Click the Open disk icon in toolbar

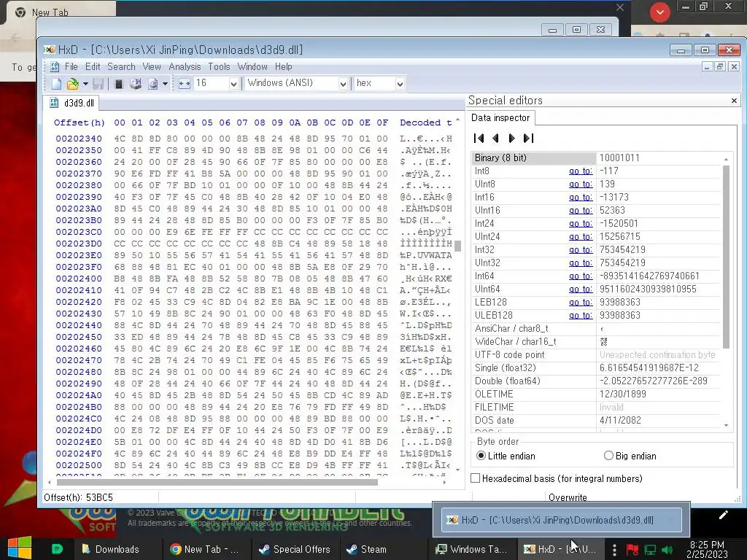click(136, 84)
